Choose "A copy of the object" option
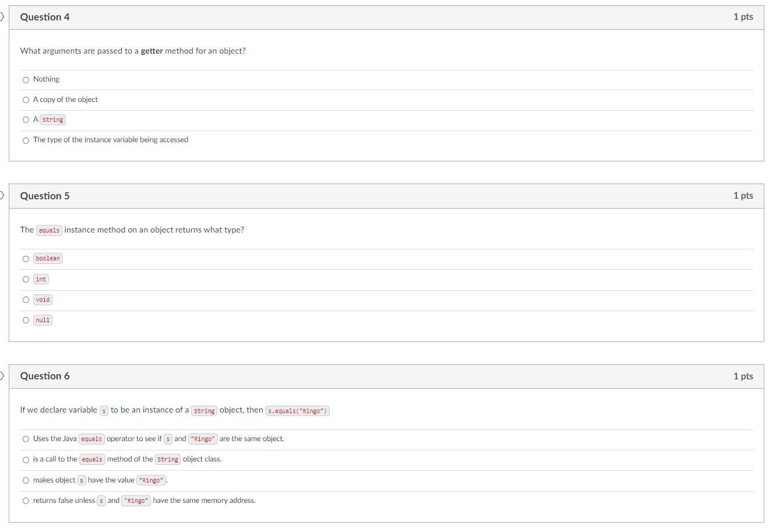 (26, 100)
